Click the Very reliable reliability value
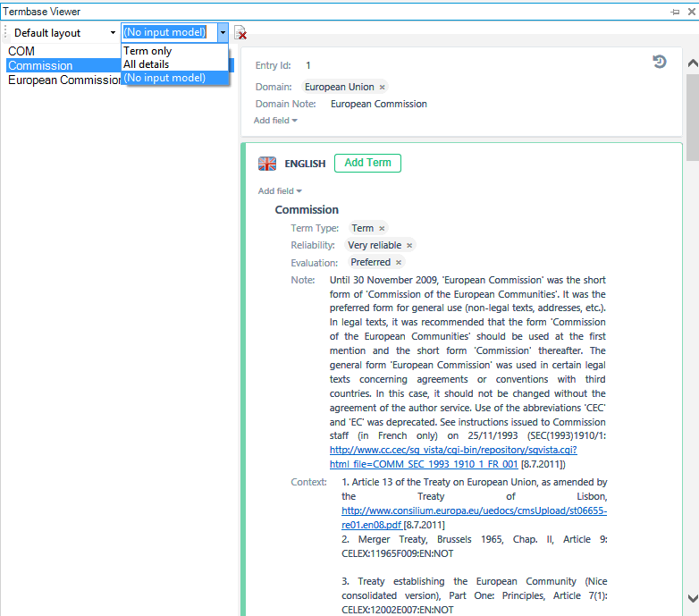The height and width of the screenshot is (616, 699). coord(375,245)
